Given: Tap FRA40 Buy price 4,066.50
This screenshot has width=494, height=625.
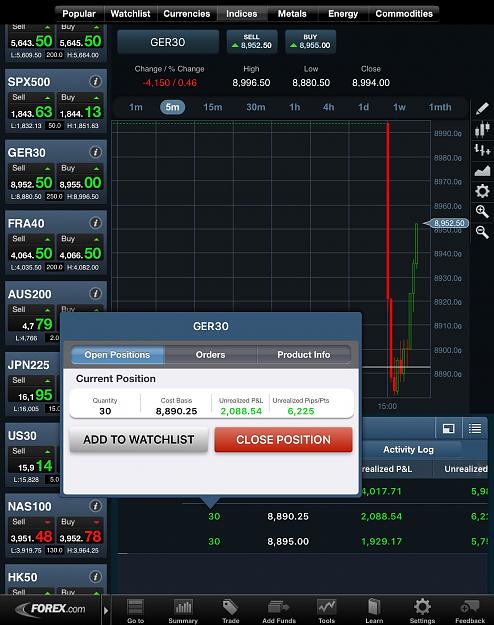Looking at the screenshot, I should click(x=81, y=248).
